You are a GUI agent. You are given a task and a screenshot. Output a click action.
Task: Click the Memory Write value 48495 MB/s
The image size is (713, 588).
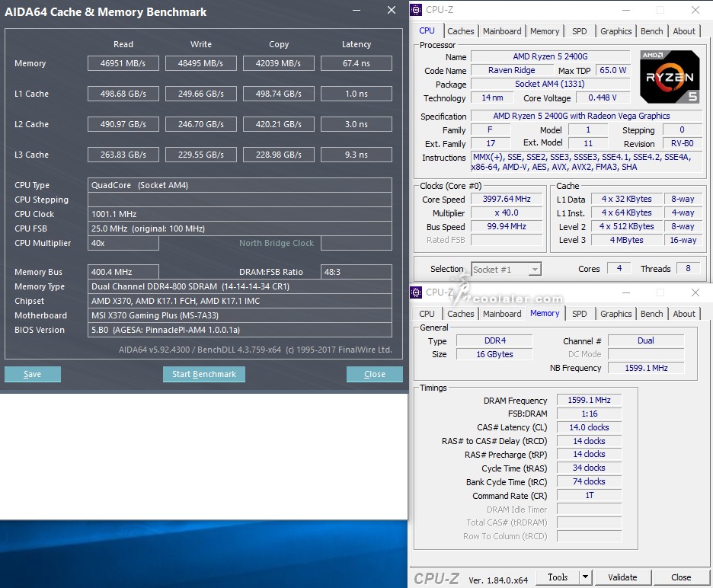[200, 63]
